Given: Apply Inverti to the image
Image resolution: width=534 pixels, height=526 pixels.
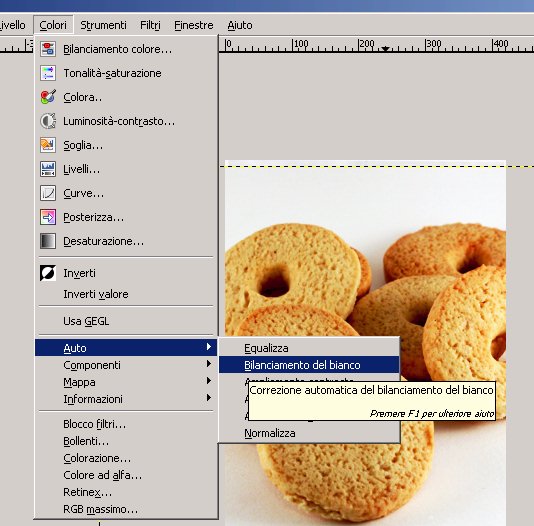Looking at the screenshot, I should (126, 273).
